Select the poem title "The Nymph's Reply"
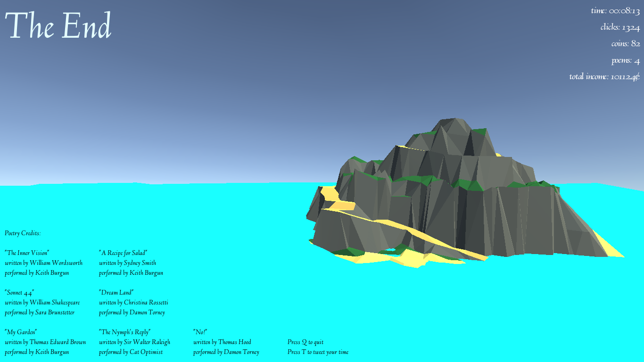Screen dimensions: 644x362 (x=124, y=332)
